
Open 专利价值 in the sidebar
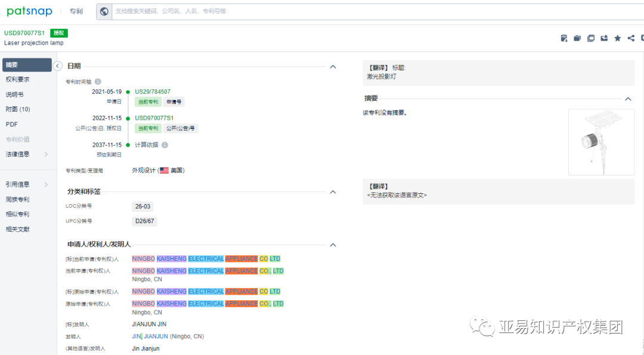(x=18, y=139)
